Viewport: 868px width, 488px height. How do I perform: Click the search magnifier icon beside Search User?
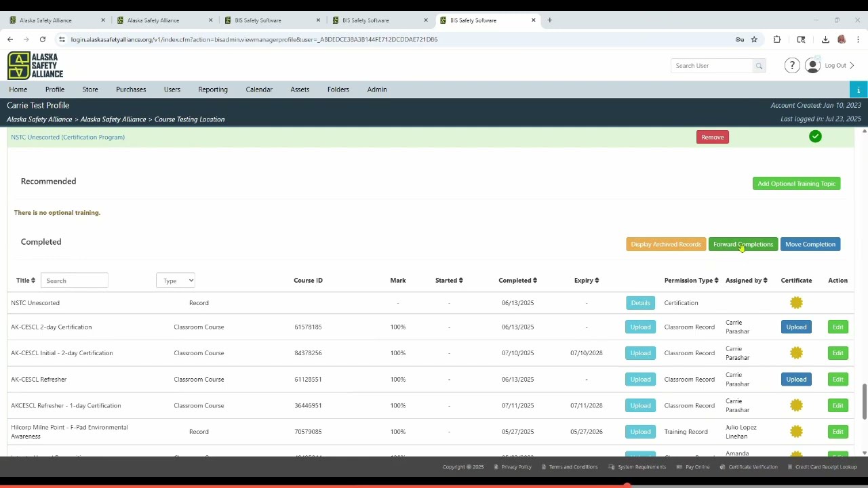point(759,66)
